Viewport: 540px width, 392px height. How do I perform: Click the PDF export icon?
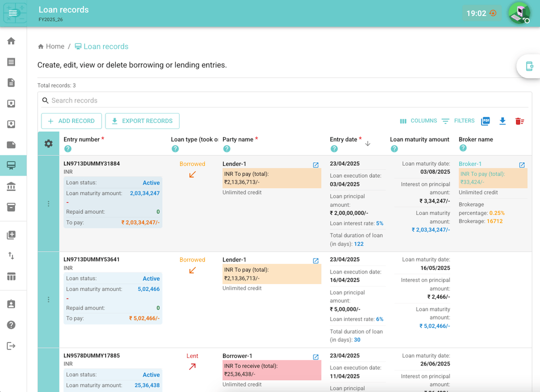485,121
